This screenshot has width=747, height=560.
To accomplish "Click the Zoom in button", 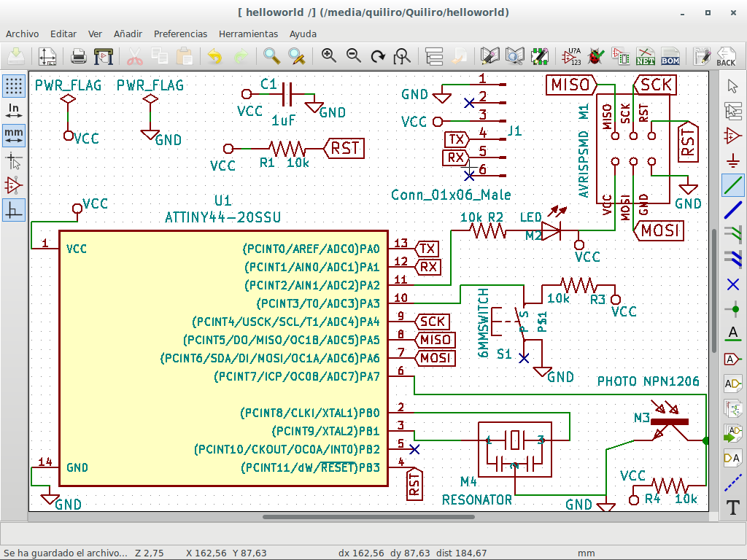I will pos(329,55).
